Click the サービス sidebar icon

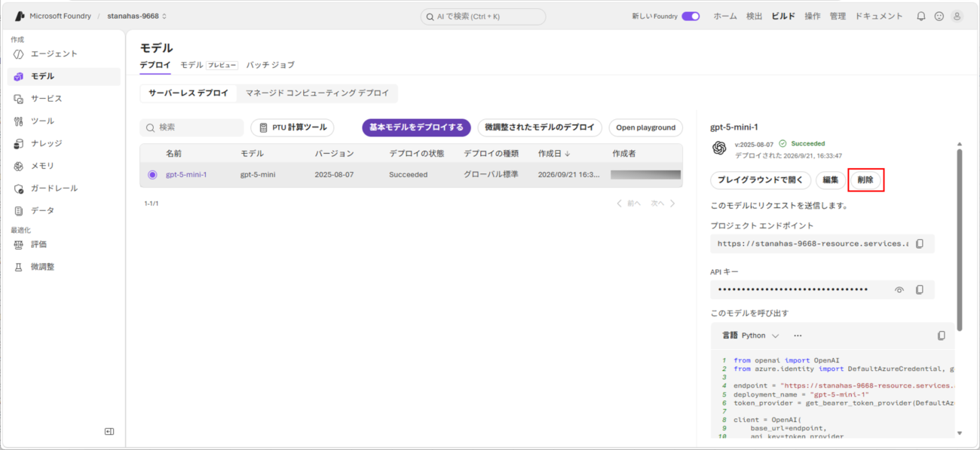(19, 99)
